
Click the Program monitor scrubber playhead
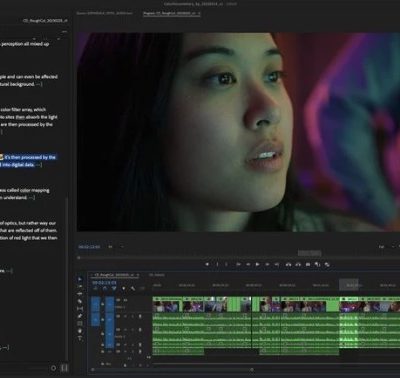tap(79, 257)
